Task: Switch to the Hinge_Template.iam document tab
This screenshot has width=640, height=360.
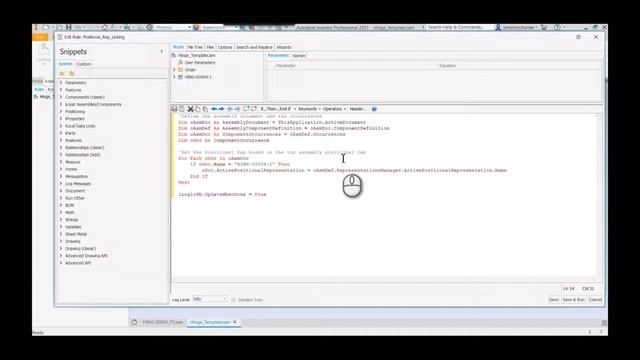Action: click(210, 322)
